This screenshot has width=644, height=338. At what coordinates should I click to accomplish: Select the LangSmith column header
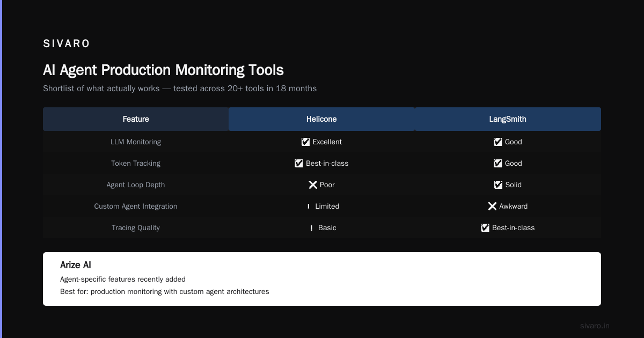508,119
